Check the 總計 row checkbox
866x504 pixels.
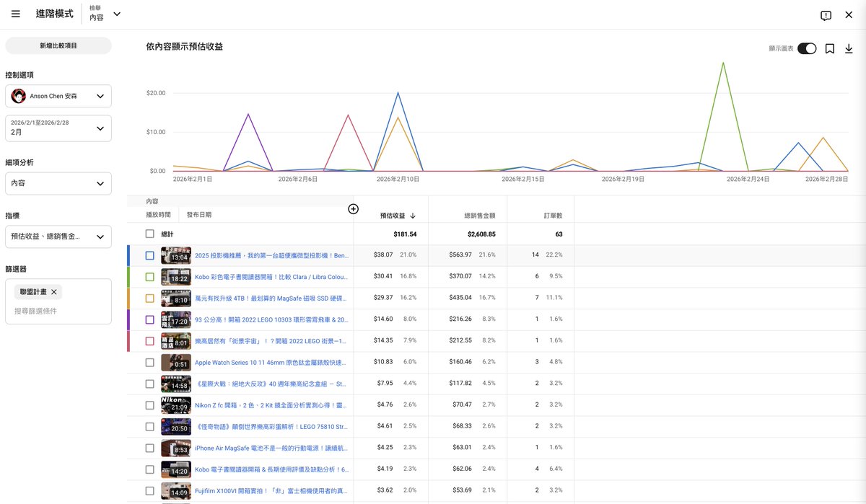point(149,234)
